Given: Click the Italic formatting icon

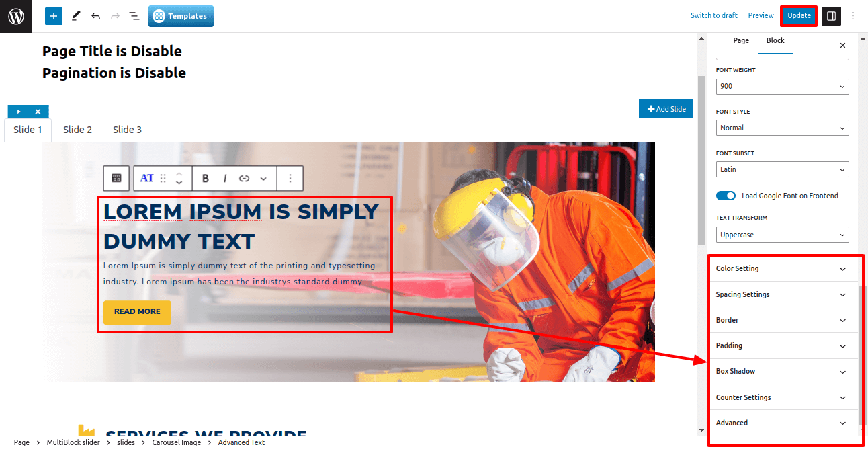Looking at the screenshot, I should pos(225,178).
